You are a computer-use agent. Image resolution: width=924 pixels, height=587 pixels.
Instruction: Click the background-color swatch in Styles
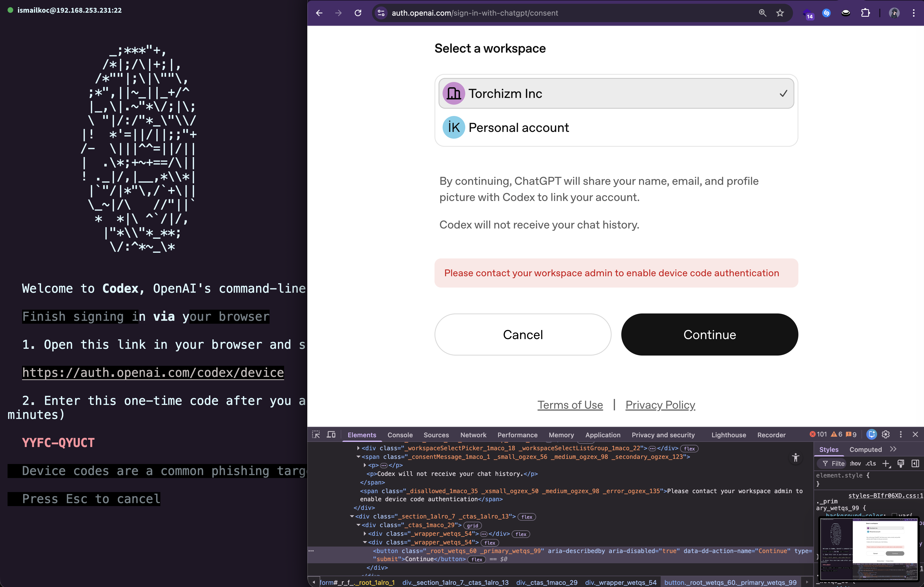tap(894, 515)
